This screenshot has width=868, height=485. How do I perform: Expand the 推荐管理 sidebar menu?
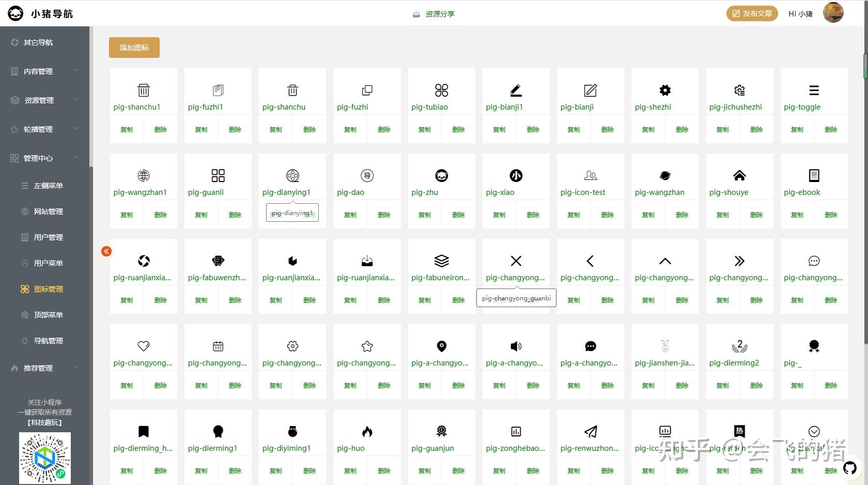[x=44, y=368]
